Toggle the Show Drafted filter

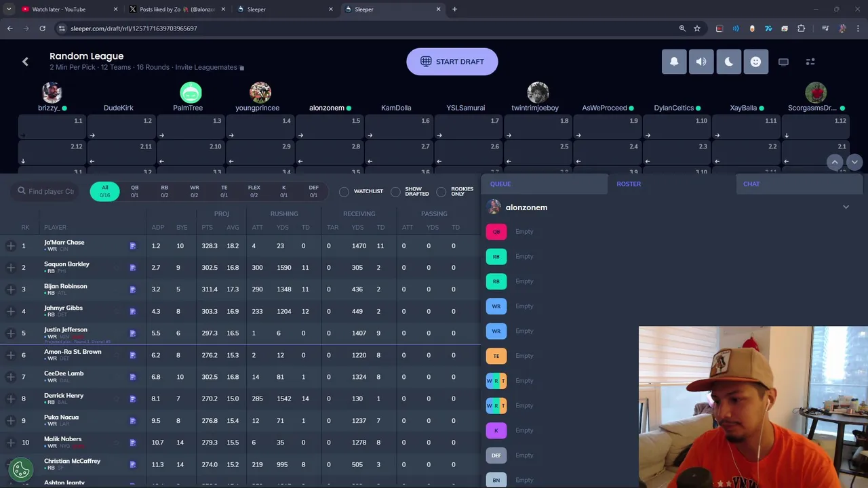pyautogui.click(x=395, y=192)
